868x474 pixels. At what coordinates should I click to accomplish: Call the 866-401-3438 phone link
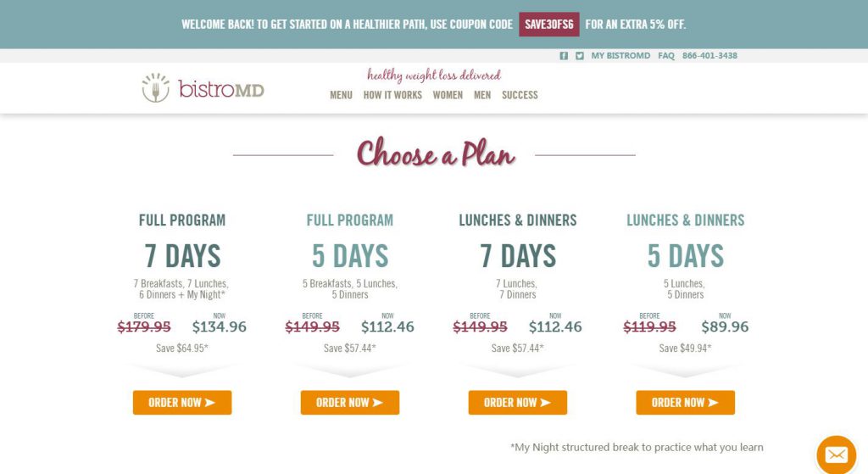[709, 56]
